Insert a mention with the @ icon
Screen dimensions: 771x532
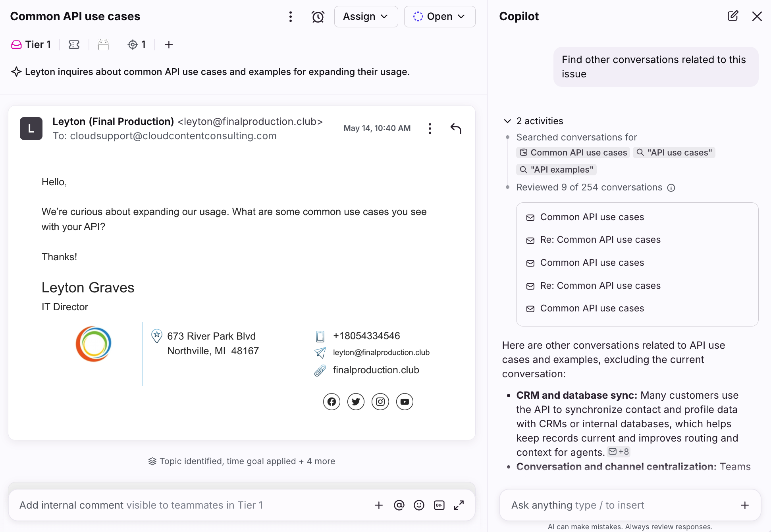click(x=399, y=505)
